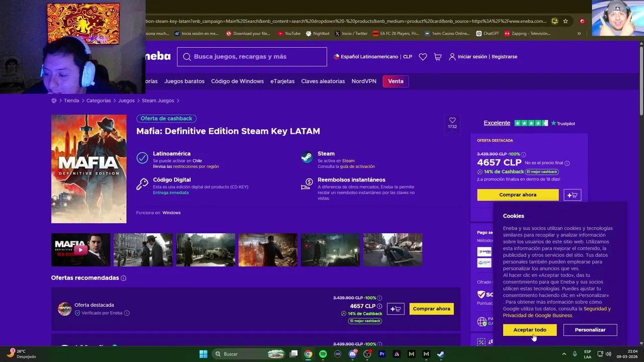Open Spotify from the taskbar
The height and width of the screenshot is (362, 644).
[x=323, y=354]
